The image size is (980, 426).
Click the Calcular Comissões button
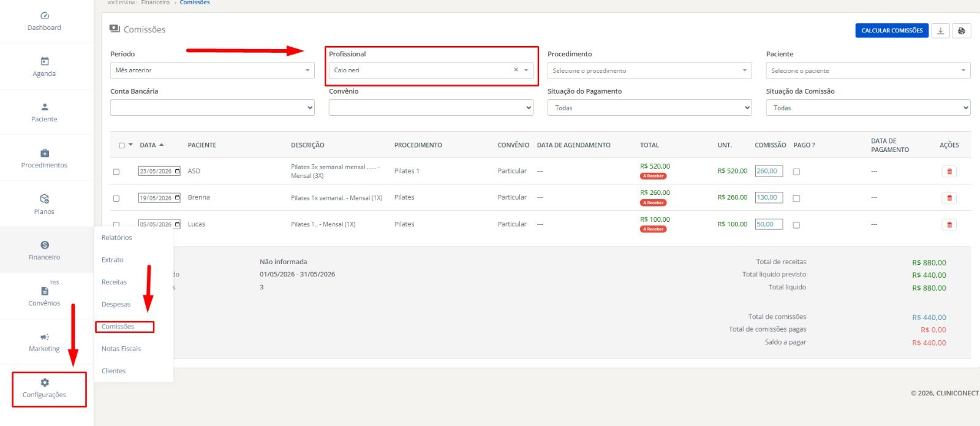892,31
